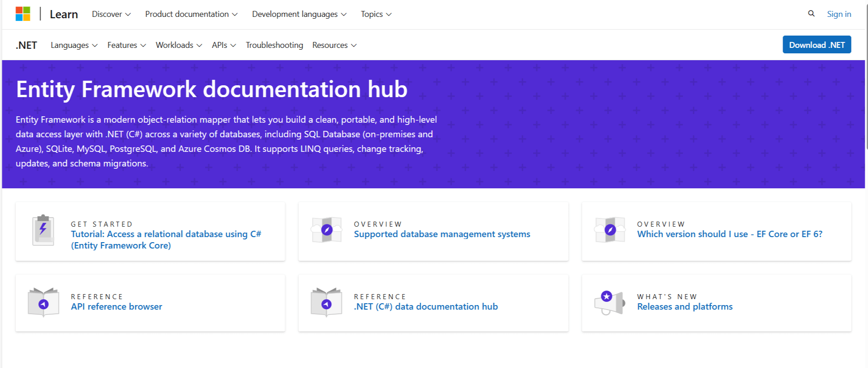Screen dimensions: 868x368
Task: Open search with the magnifier icon
Action: [x=811, y=14]
